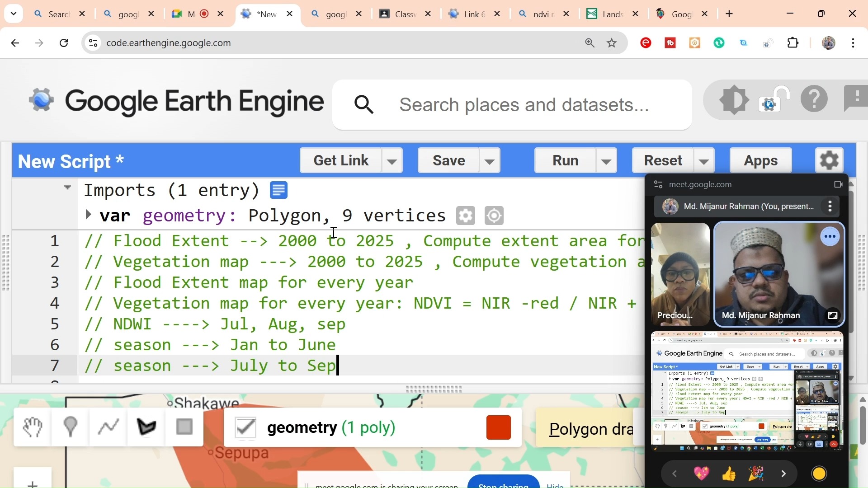Screen dimensions: 868x488
Task: Open Run dropdown arrow
Action: point(607,161)
